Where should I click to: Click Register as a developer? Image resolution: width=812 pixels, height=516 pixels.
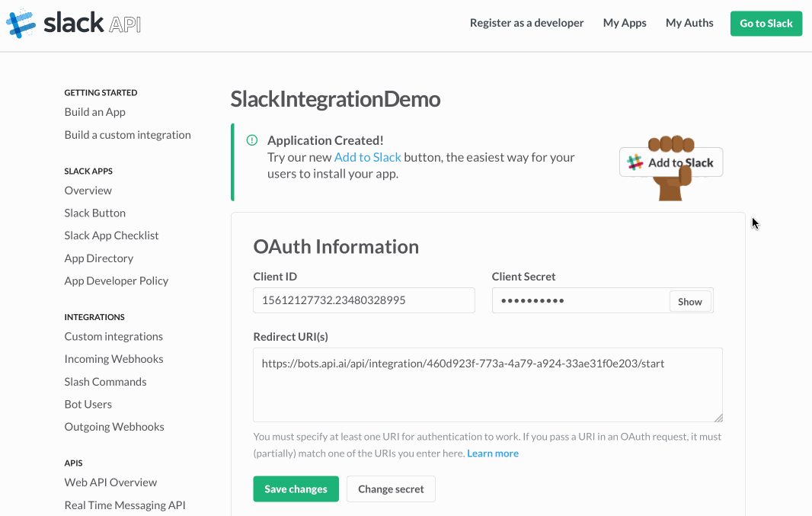click(526, 23)
